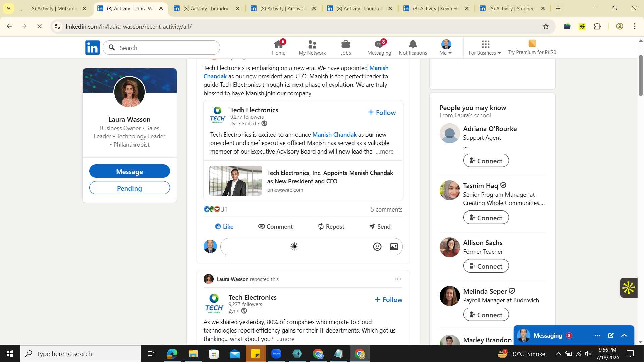Follow Tech Electronics in the second repost
Viewport: 644px width, 362px height.
click(389, 299)
